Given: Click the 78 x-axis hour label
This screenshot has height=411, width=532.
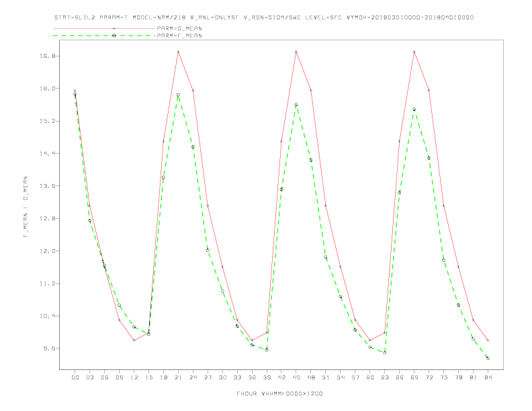Looking at the screenshot, I should coord(459,377).
